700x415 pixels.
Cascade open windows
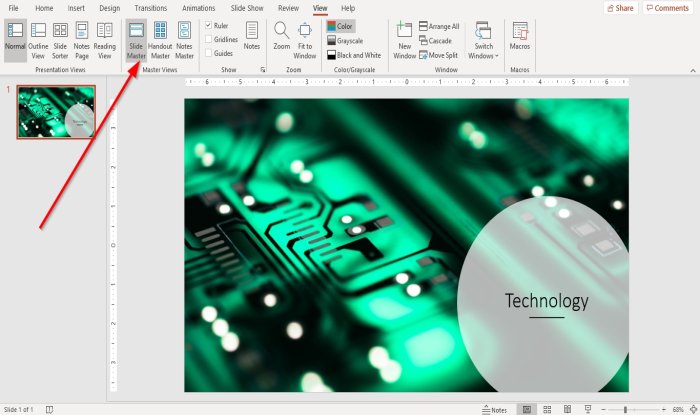click(x=435, y=41)
